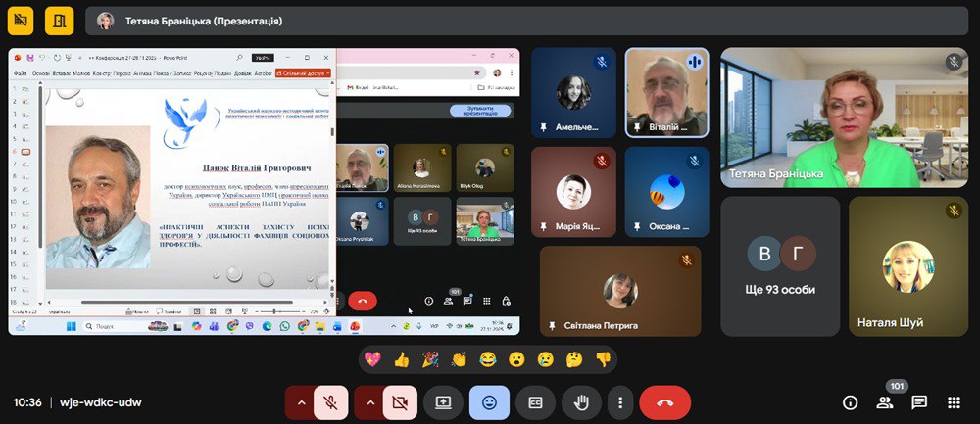React with the clapping hands emoji
980x424 pixels.
(459, 359)
